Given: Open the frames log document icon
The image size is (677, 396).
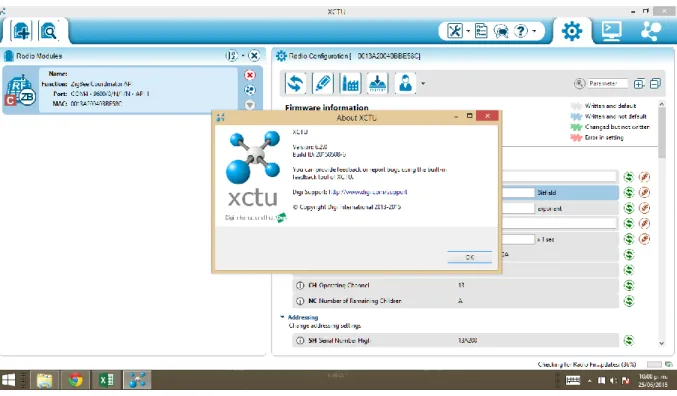Looking at the screenshot, I should [481, 31].
